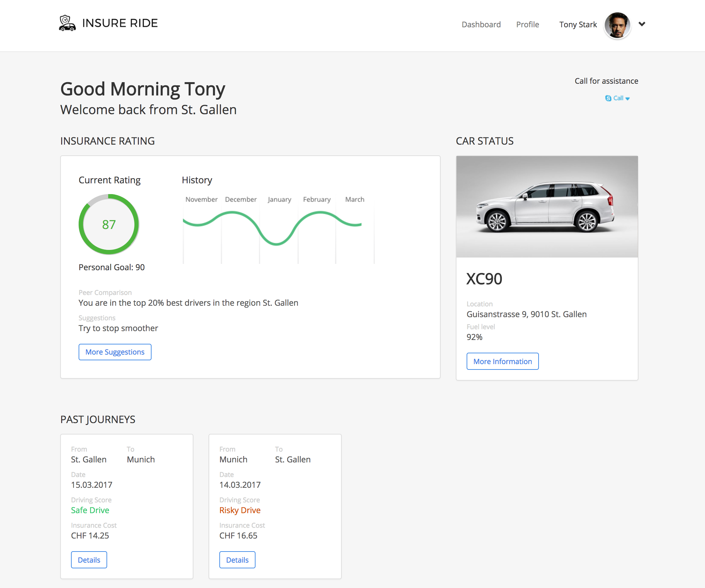Click the Insure Ride car shield logo
705x588 pixels.
(x=67, y=23)
